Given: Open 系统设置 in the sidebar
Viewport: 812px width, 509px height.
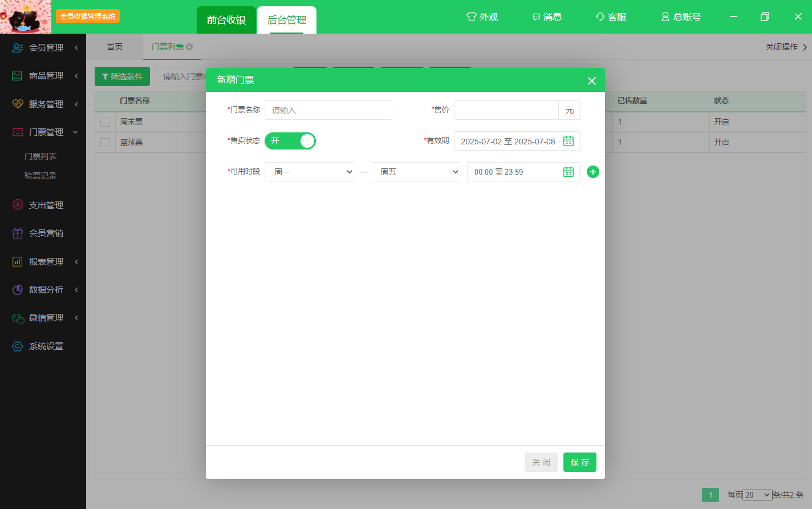Looking at the screenshot, I should click(x=46, y=346).
